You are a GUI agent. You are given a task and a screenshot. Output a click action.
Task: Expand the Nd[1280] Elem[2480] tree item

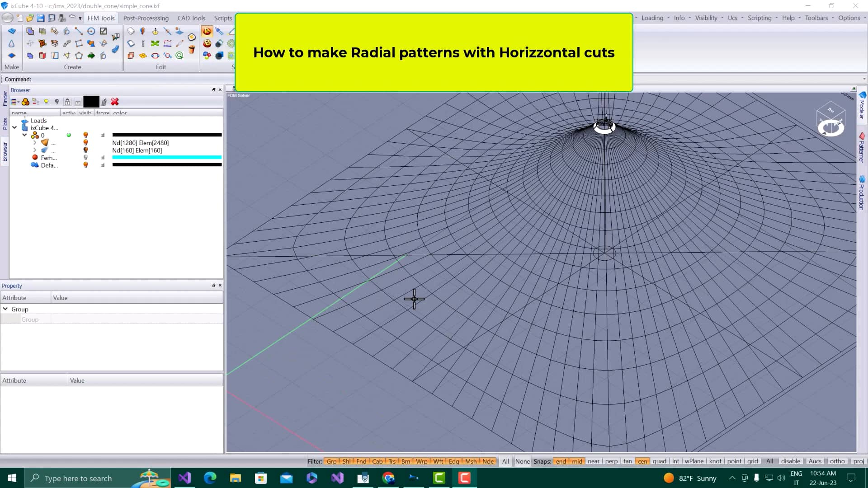[x=35, y=143]
